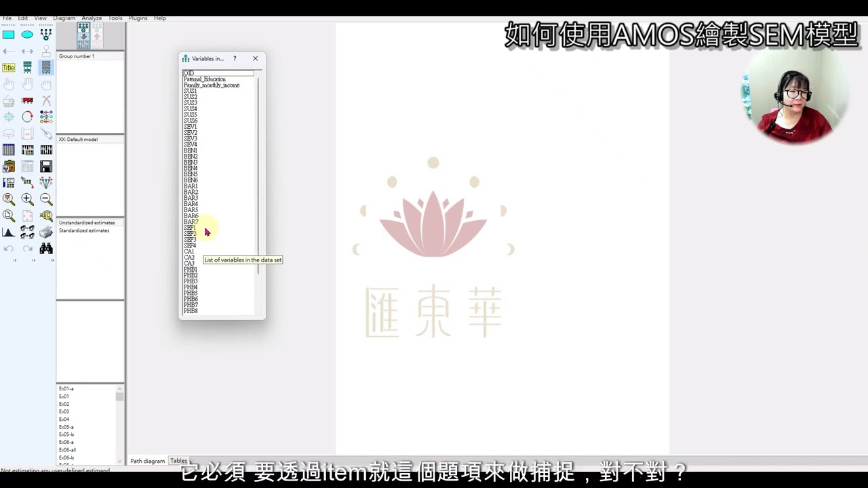This screenshot has width=868, height=488.
Task: Select SEV1 variable in the list
Action: (190, 127)
